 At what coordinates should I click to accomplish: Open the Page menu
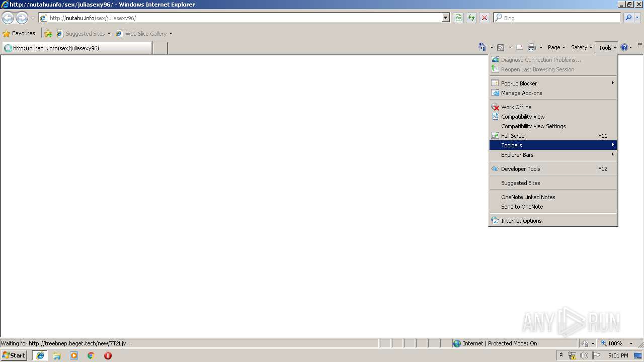(556, 48)
